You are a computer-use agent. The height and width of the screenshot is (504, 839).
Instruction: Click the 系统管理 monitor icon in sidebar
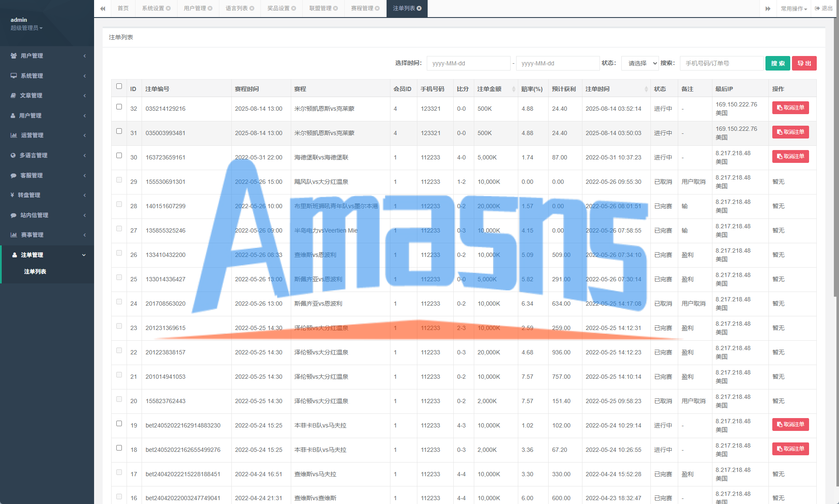[x=14, y=76]
